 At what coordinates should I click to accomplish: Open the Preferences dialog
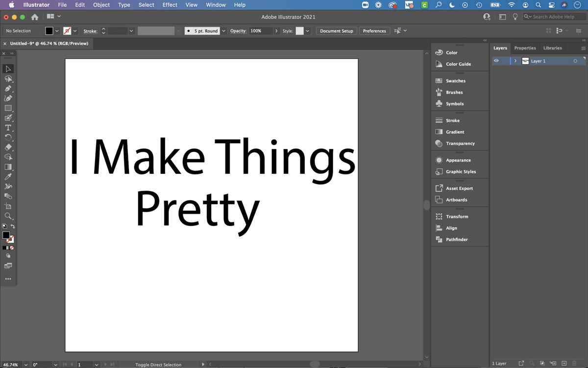point(374,30)
